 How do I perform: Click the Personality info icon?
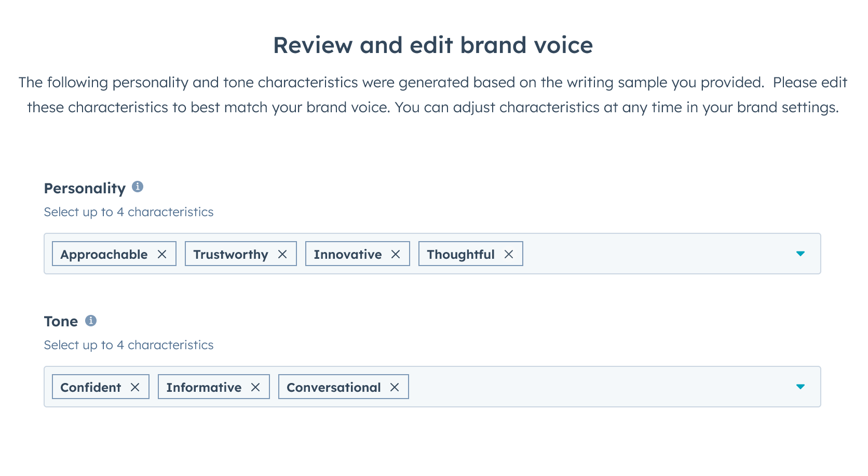(138, 188)
